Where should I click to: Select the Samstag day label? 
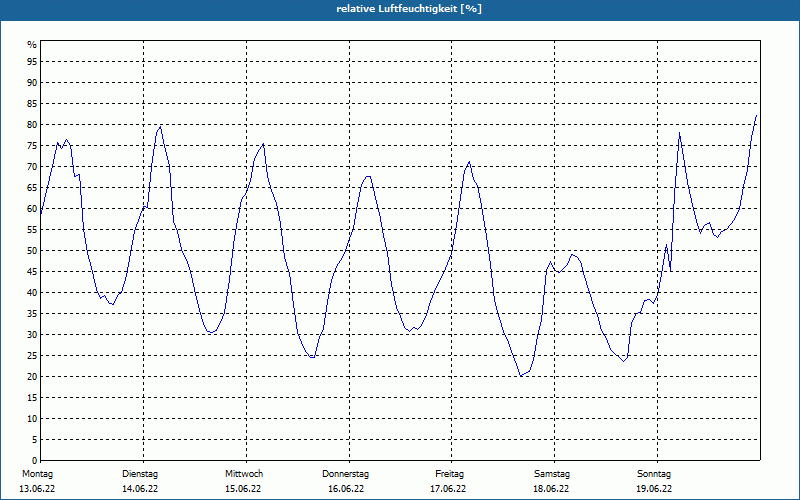click(x=552, y=474)
